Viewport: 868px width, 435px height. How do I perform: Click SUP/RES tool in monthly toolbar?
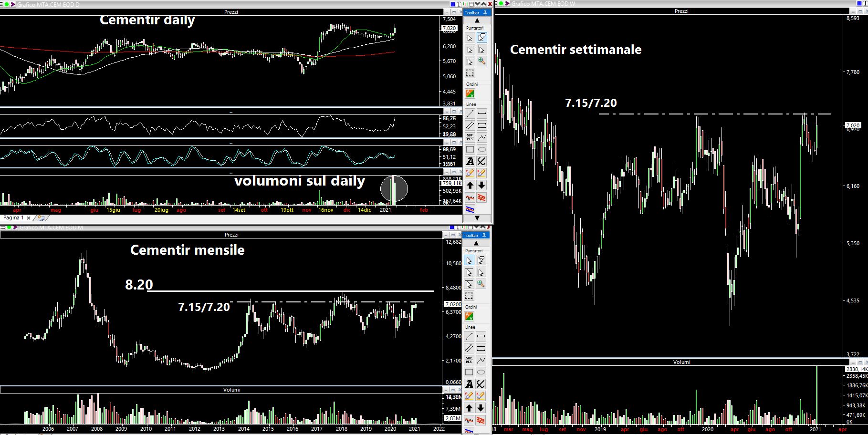point(469,360)
